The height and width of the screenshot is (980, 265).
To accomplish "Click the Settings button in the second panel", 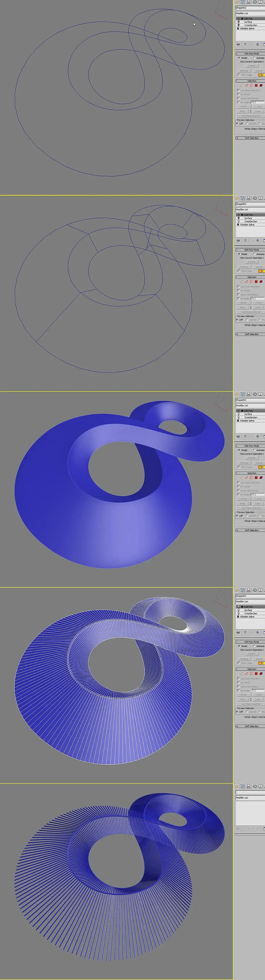I will coord(245,267).
